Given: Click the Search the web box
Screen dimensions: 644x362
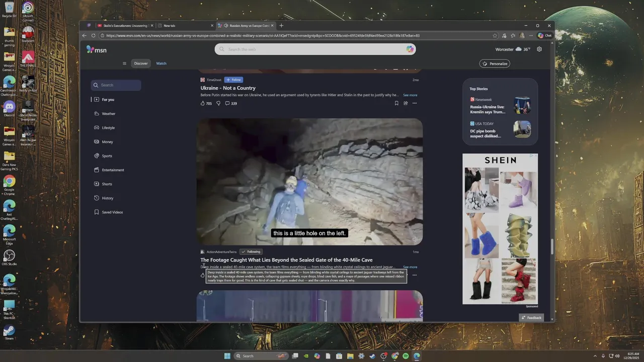Looking at the screenshot, I should coord(315,49).
